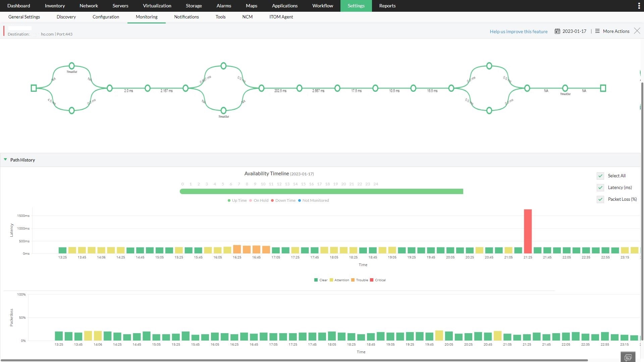Click the source node at the path's left end
This screenshot has width=644, height=362.
[34, 88]
